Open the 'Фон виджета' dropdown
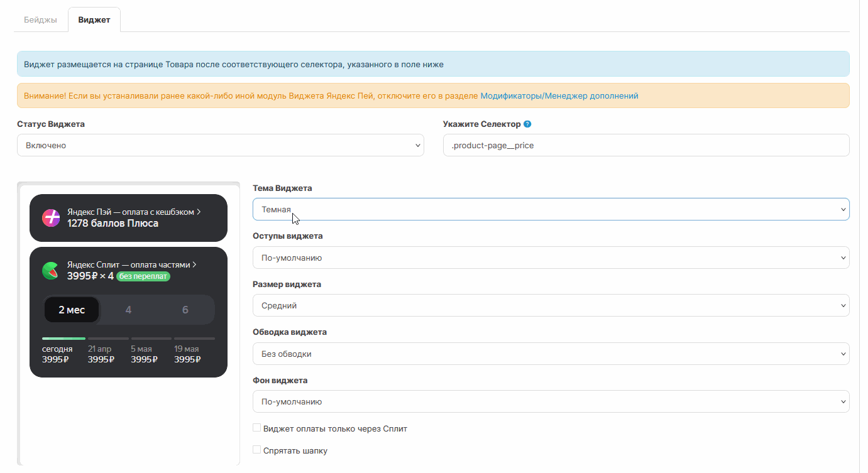868x473 pixels. point(551,402)
